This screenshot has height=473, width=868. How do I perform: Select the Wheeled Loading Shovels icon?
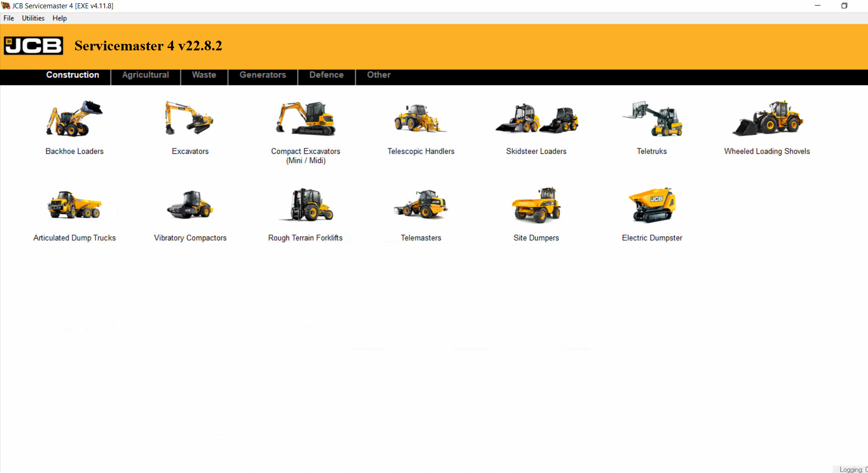(x=767, y=118)
